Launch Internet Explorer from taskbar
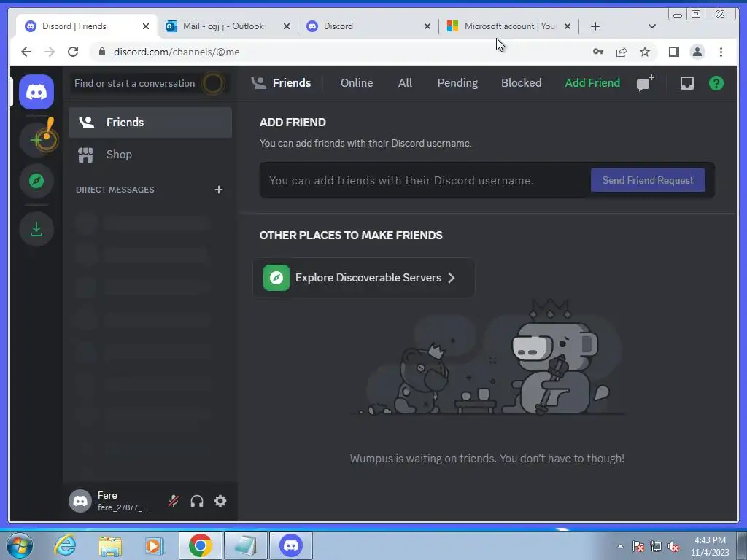747x560 pixels. pos(65,545)
